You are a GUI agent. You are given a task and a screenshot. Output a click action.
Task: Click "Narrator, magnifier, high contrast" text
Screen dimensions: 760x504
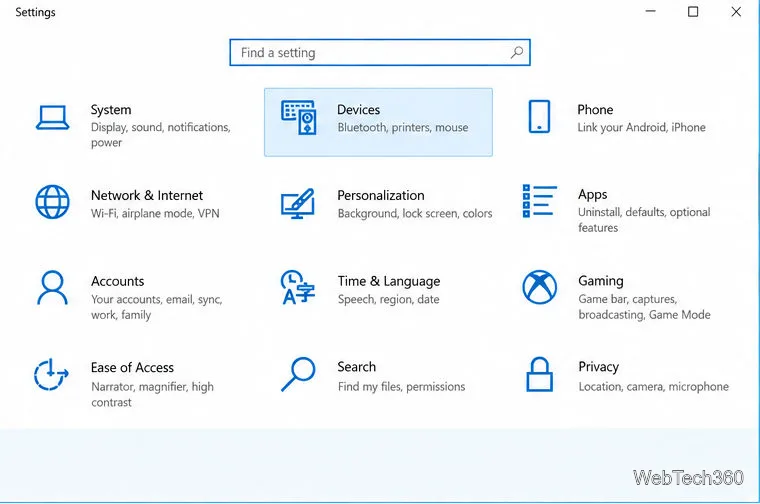pyautogui.click(x=153, y=394)
